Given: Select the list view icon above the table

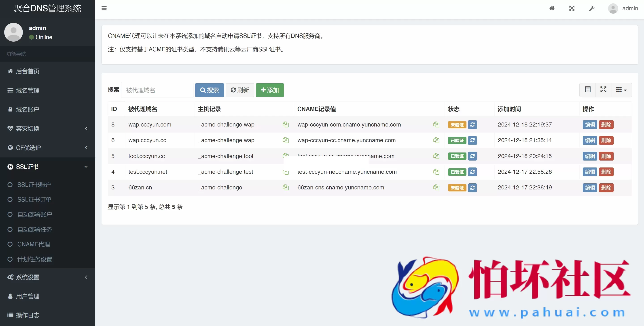Looking at the screenshot, I should click(588, 90).
